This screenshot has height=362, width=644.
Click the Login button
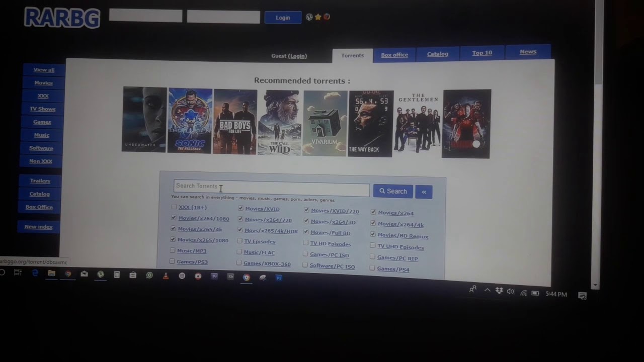283,18
